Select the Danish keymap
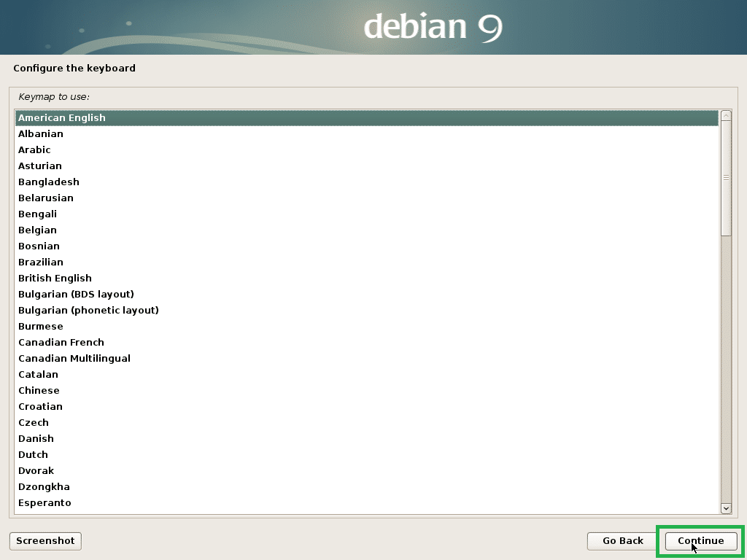Viewport: 747px width, 560px height. (366, 438)
